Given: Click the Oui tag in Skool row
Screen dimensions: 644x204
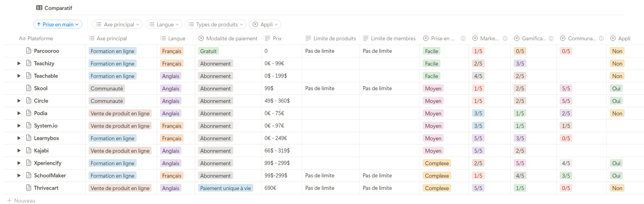Looking at the screenshot, I should 617,88.
